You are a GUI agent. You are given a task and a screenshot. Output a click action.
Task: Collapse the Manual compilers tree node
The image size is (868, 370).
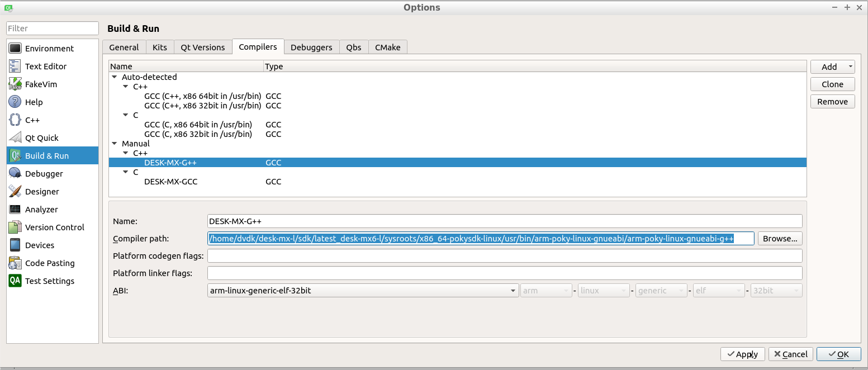click(x=115, y=144)
